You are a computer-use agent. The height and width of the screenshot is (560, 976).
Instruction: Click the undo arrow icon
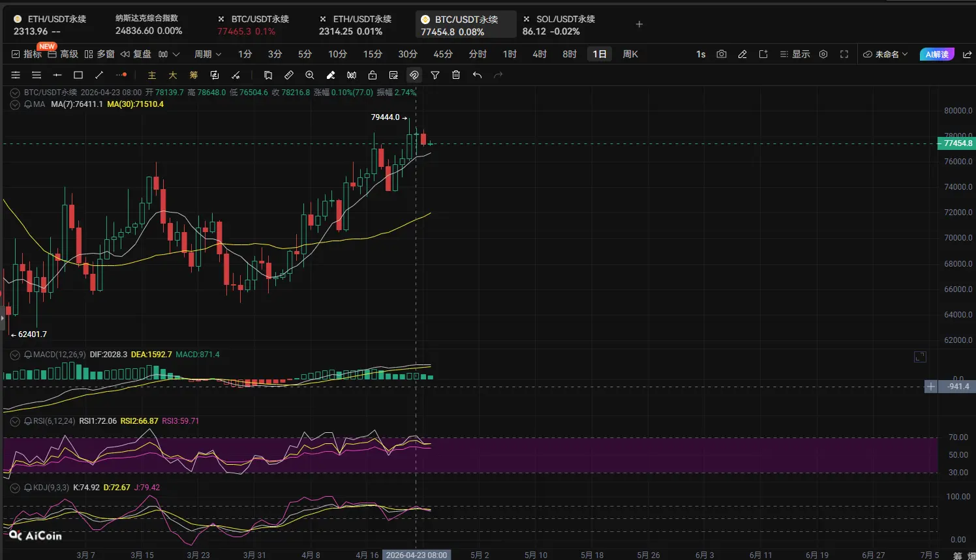pyautogui.click(x=477, y=75)
